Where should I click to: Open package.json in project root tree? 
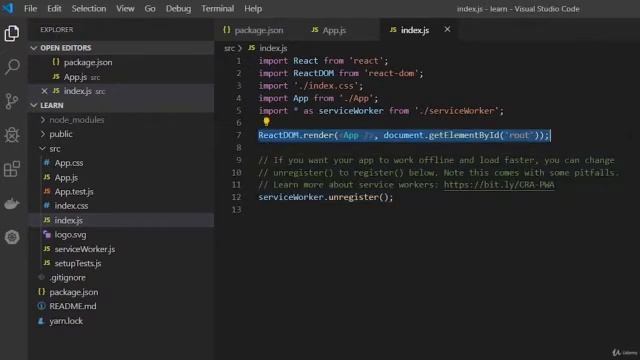73,292
